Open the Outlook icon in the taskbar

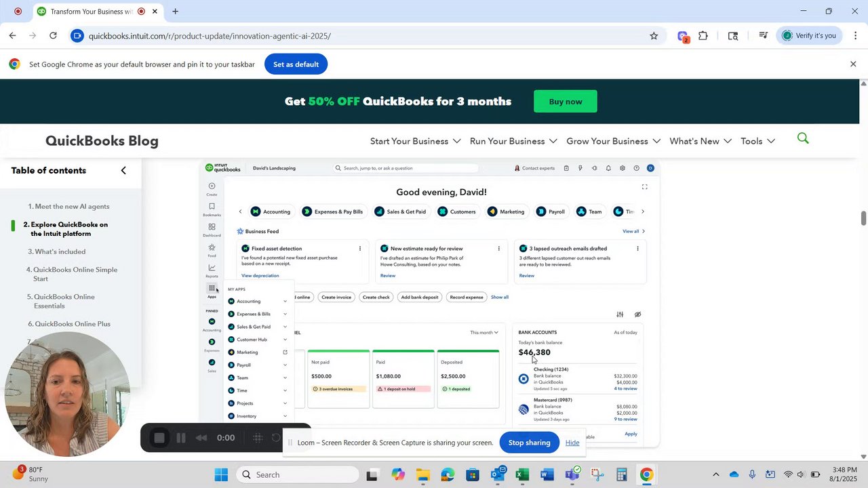tap(498, 474)
